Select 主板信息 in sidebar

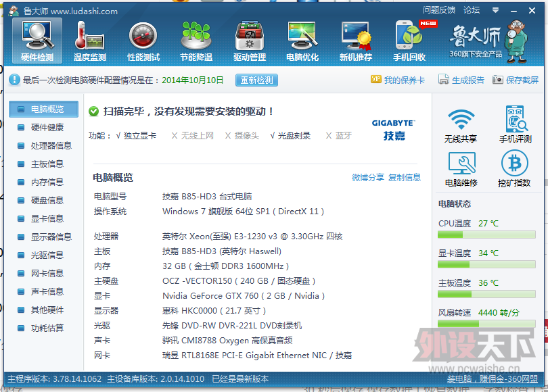point(44,164)
